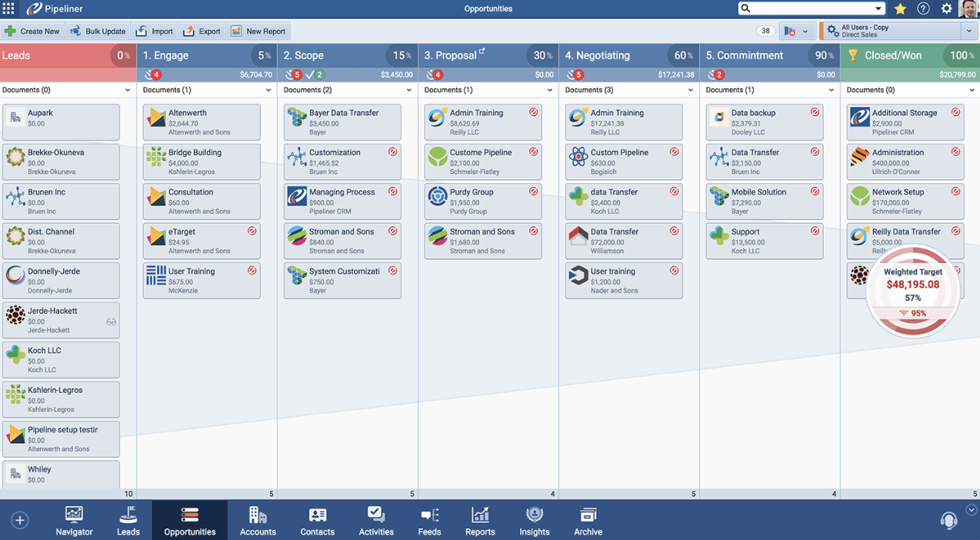
Task: Open the Bulk Update tool
Action: tap(75, 31)
